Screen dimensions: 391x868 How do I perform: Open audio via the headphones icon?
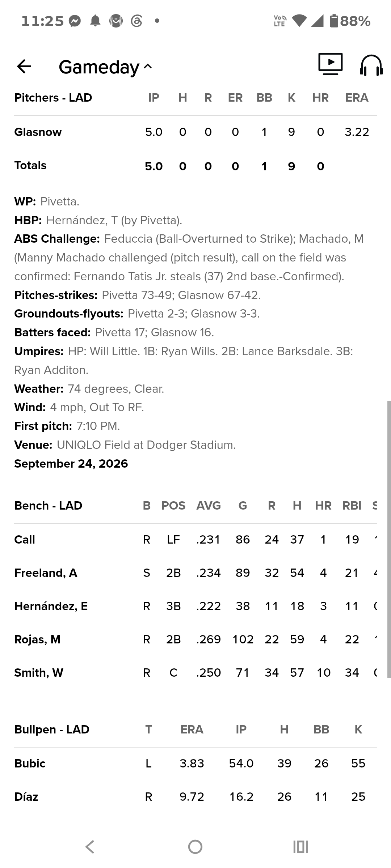pyautogui.click(x=371, y=65)
